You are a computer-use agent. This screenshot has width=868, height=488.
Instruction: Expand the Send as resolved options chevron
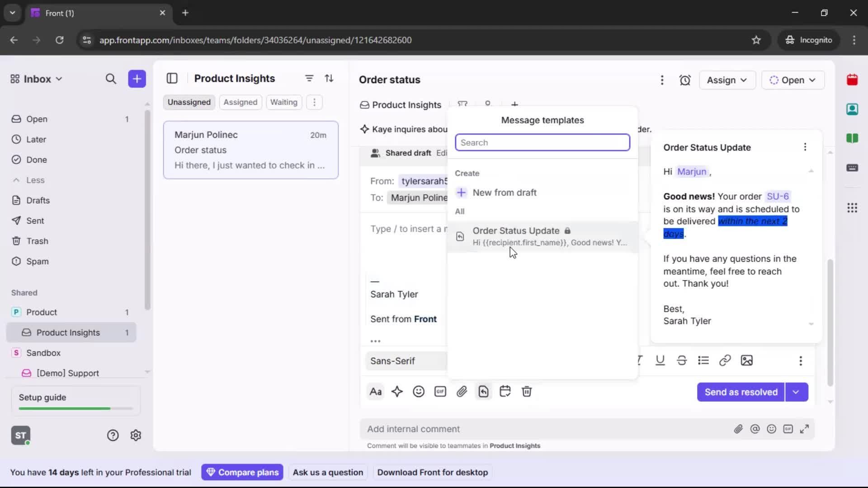pos(797,392)
